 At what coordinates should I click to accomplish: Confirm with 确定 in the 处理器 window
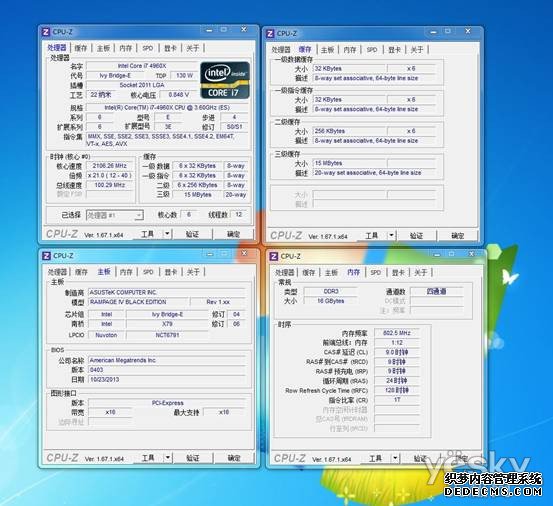233,234
